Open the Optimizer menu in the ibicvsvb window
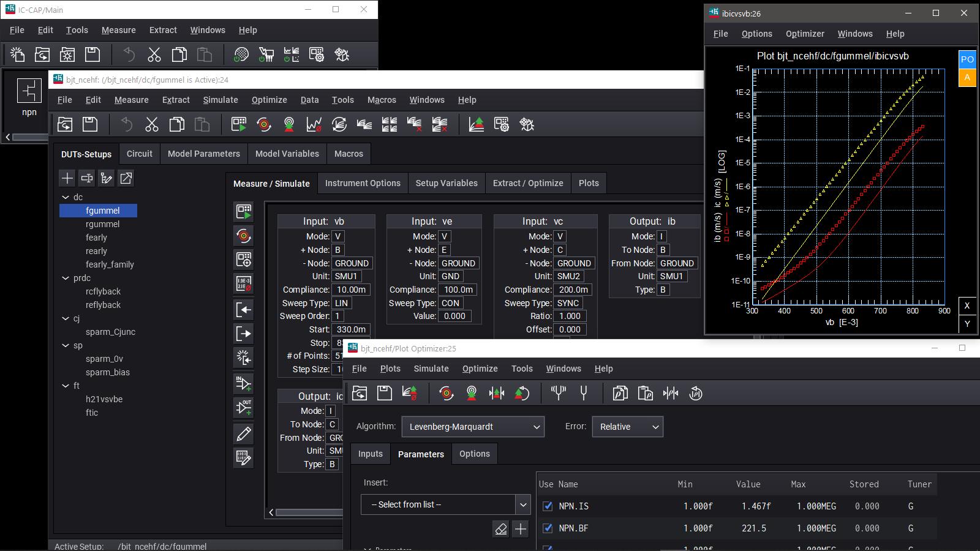Viewport: 980px width, 551px height. pyautogui.click(x=805, y=34)
